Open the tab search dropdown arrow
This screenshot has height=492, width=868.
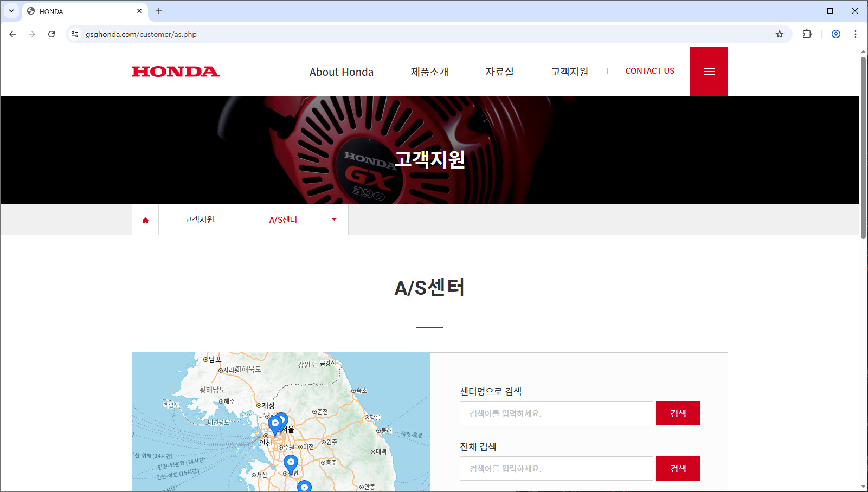[x=11, y=11]
